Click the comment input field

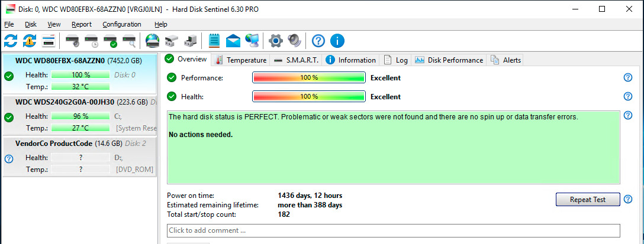click(x=394, y=230)
